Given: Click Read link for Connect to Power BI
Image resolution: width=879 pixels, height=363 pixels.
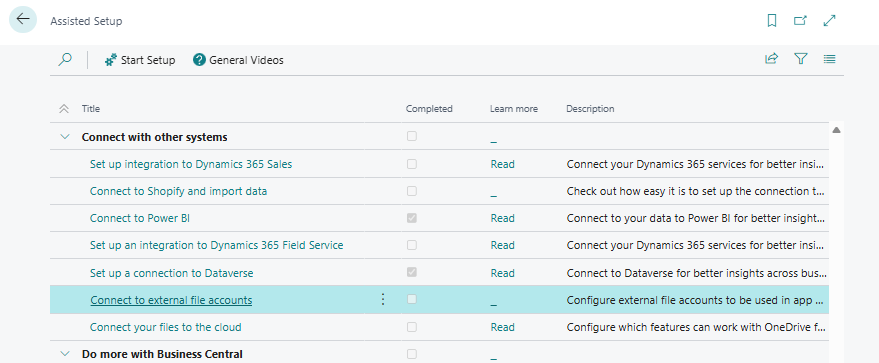Looking at the screenshot, I should (502, 218).
